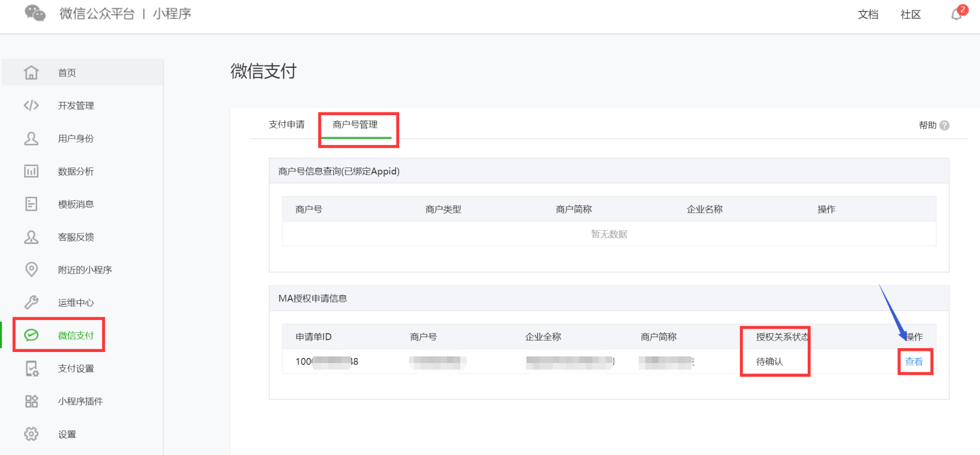Click the document icon for 模板消息
The image size is (980, 455).
(31, 204)
